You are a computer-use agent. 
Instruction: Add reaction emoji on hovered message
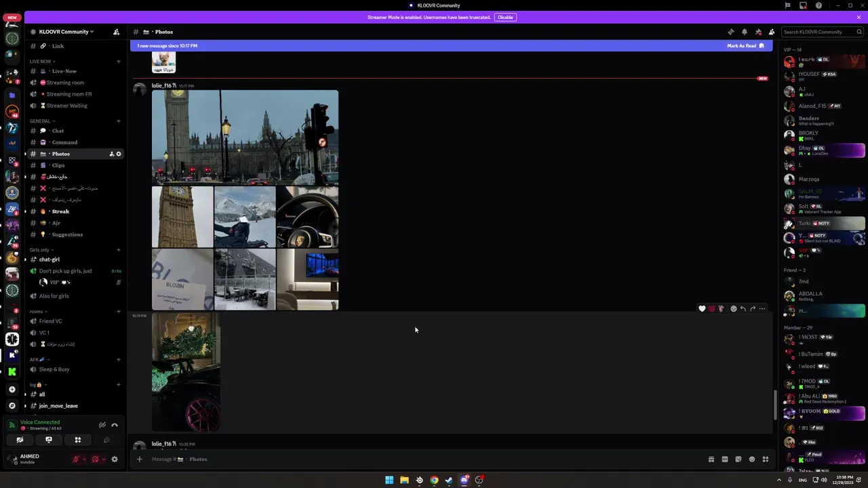click(x=733, y=309)
